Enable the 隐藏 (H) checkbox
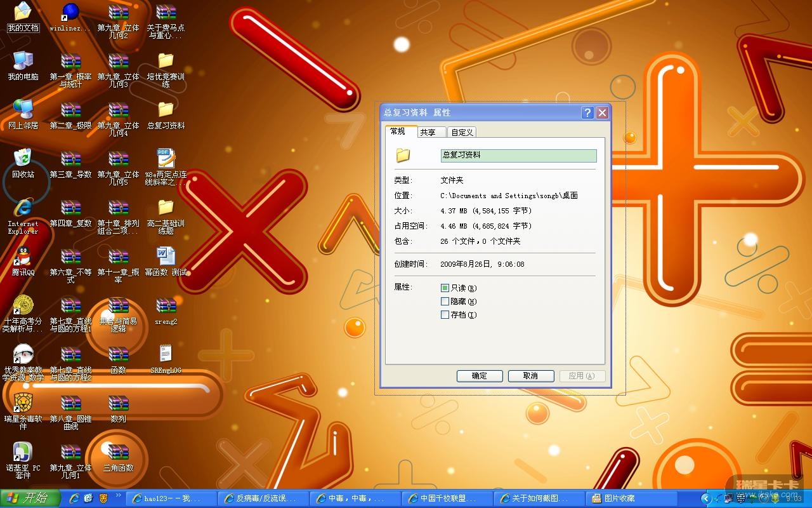The height and width of the screenshot is (508, 812). (x=445, y=302)
